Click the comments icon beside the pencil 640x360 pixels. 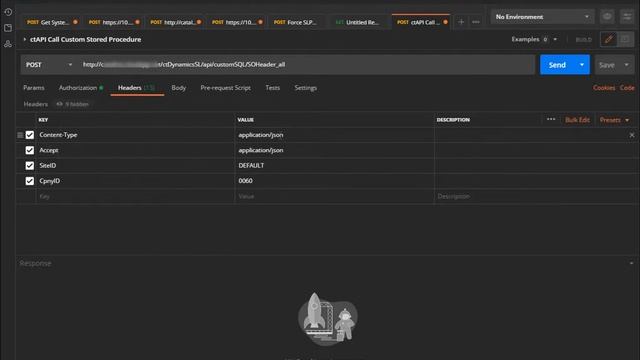(625, 39)
